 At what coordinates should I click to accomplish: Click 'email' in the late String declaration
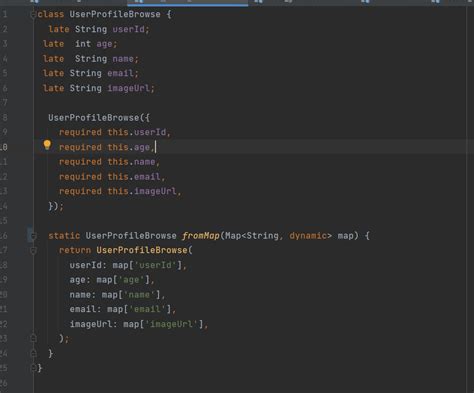pyautogui.click(x=120, y=73)
